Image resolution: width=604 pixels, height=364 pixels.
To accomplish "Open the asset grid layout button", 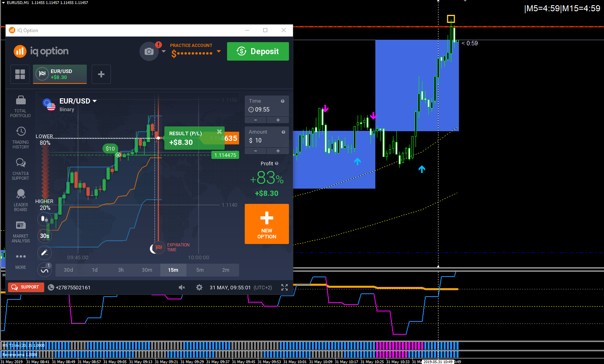I will [20, 74].
